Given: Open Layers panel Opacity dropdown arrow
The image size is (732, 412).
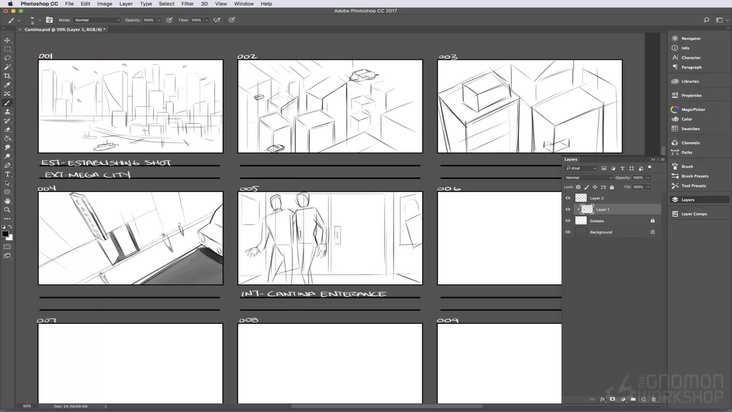Looking at the screenshot, I should click(x=648, y=178).
